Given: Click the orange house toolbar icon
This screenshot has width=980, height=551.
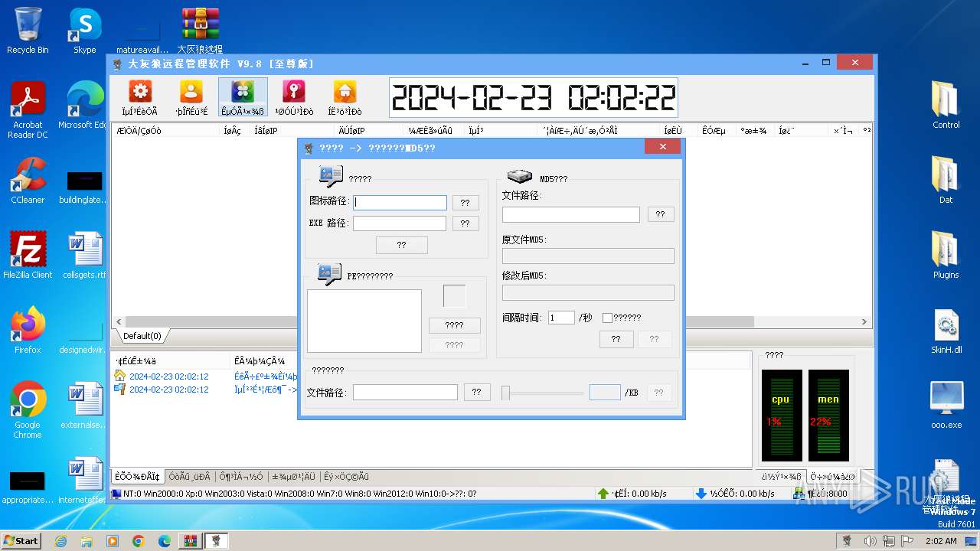Looking at the screenshot, I should pos(345,92).
